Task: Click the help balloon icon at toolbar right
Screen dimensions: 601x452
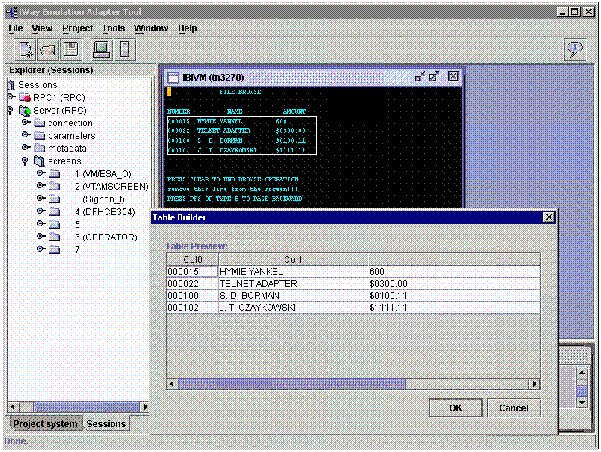Action: tap(575, 50)
